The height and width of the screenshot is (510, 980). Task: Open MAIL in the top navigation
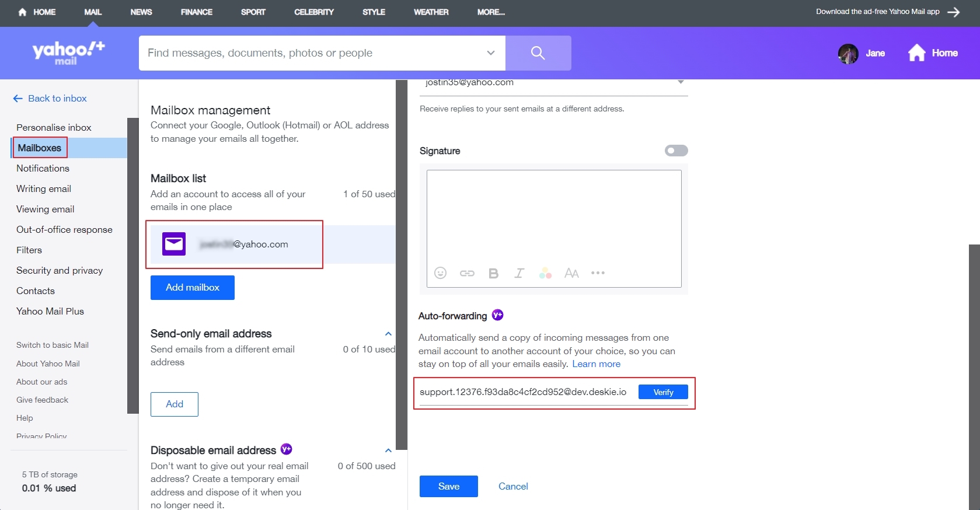93,12
